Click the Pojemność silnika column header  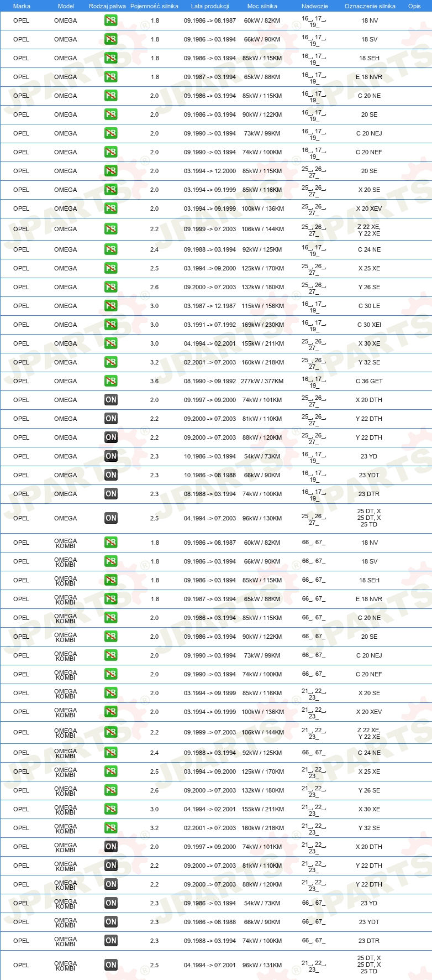coord(154,6)
